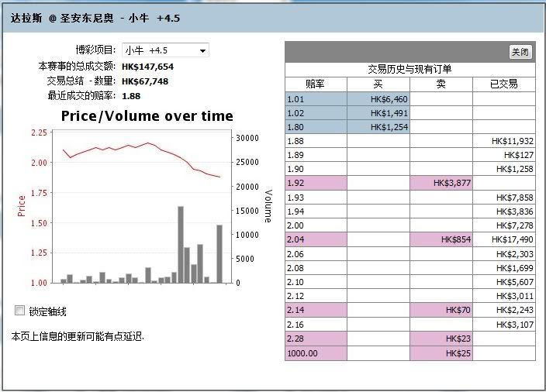Click the HK$1,254 buy cell at odds 1.80
The height and width of the screenshot is (392, 546).
coord(378,127)
